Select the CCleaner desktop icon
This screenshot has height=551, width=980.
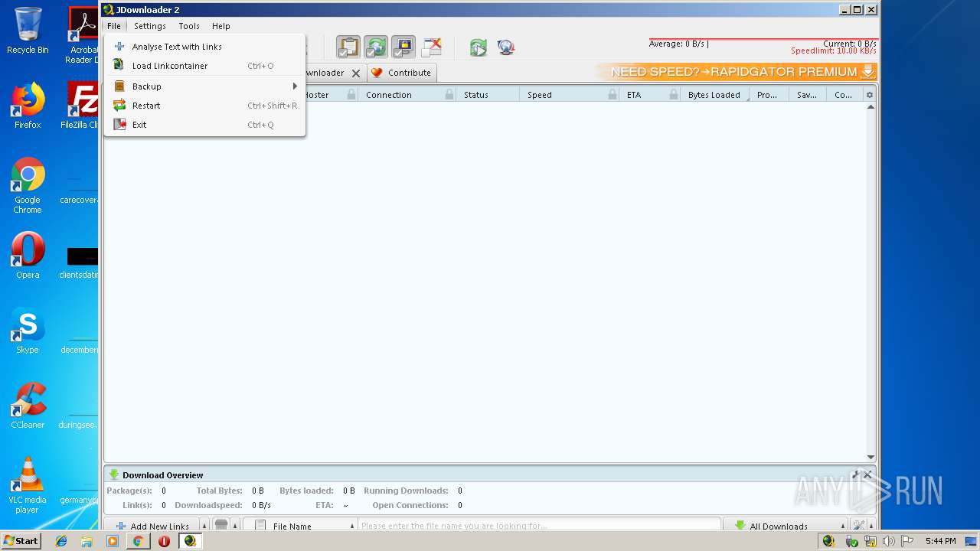28,406
